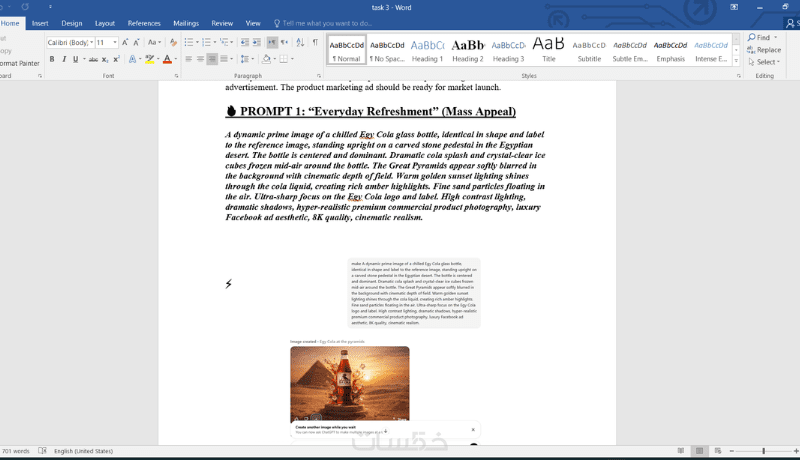
Task: Open the View tab
Action: click(253, 23)
